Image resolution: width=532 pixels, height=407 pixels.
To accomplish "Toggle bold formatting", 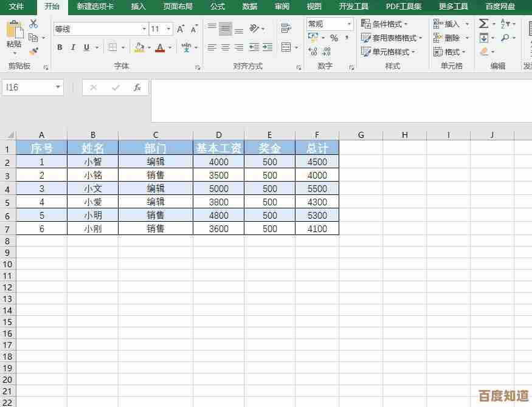I will pos(60,47).
